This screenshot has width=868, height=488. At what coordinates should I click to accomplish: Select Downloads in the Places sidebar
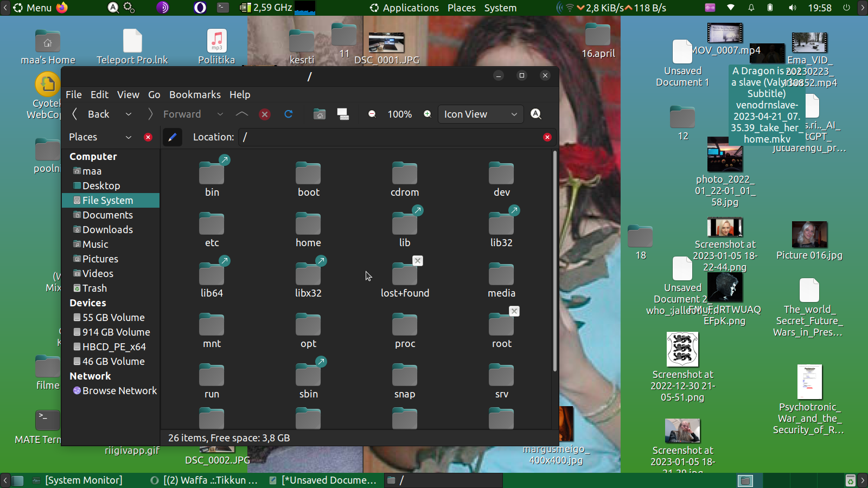(107, 229)
